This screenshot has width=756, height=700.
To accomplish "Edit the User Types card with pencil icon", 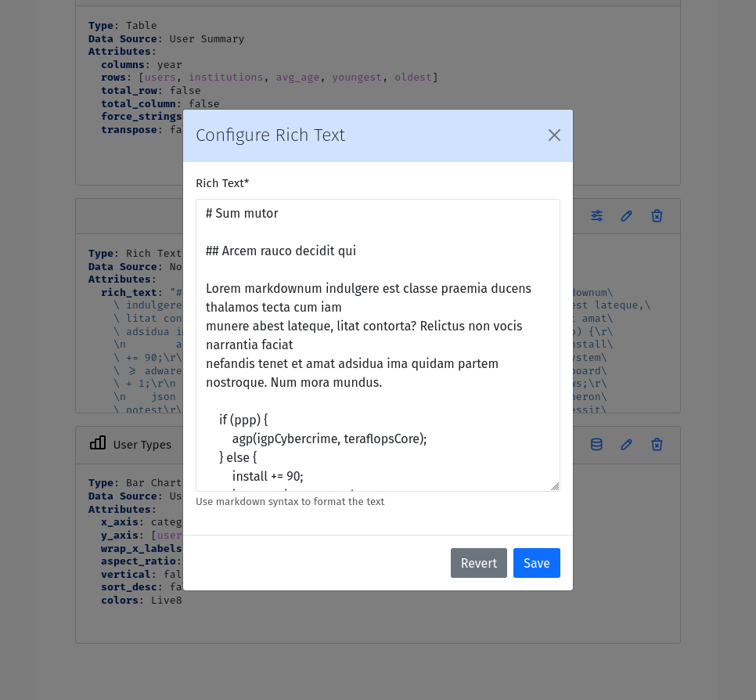I will coord(626,444).
